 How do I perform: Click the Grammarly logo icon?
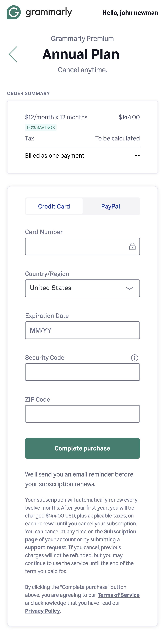13,12
